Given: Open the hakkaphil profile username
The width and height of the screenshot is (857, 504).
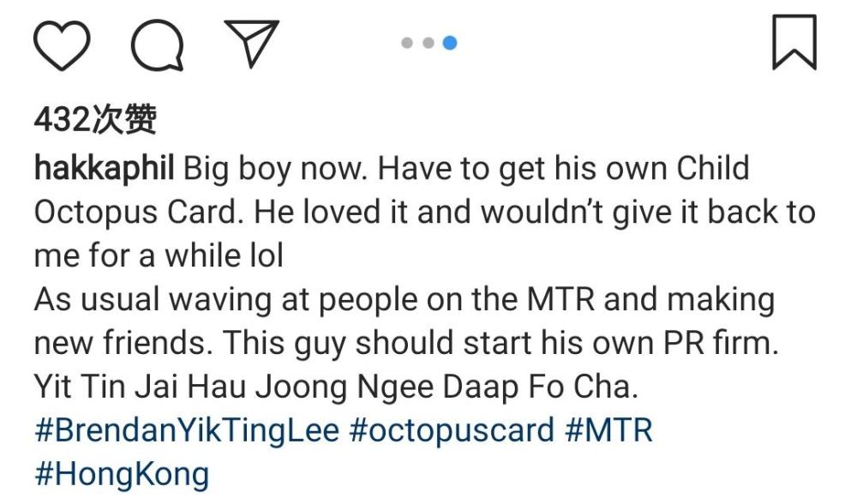Looking at the screenshot, I should pos(105,168).
